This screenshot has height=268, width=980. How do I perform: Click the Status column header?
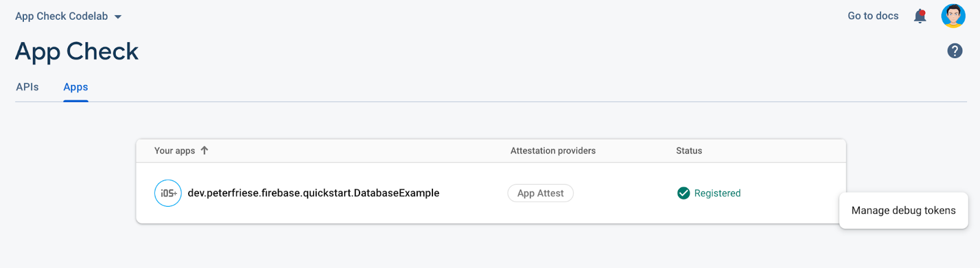coord(689,151)
